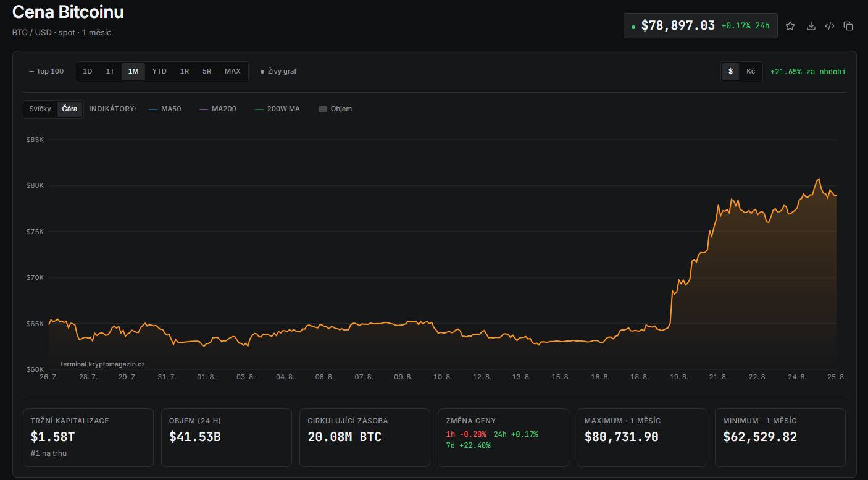Viewport: 868px width, 480px height.
Task: Toggle the Objem volume indicator
Action: pos(335,109)
